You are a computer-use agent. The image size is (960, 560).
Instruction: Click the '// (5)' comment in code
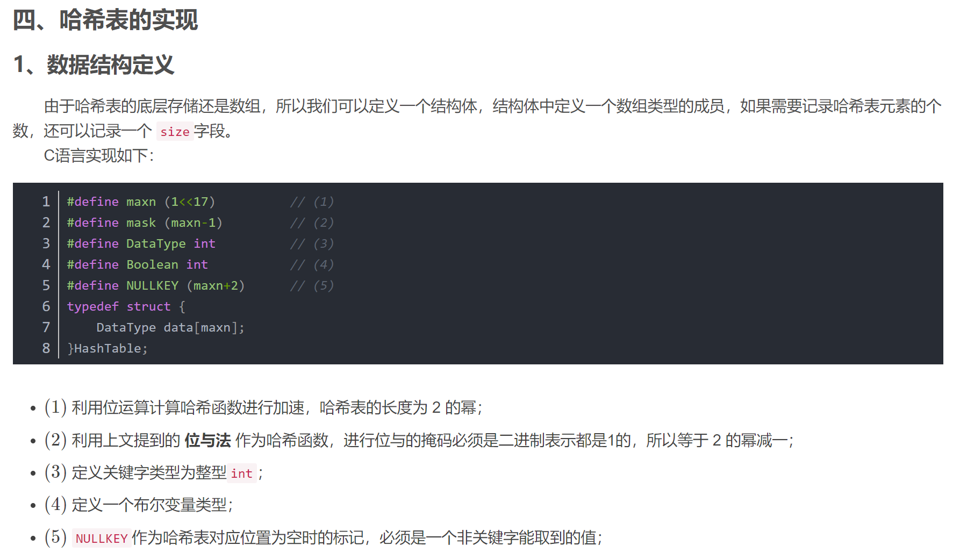click(312, 285)
